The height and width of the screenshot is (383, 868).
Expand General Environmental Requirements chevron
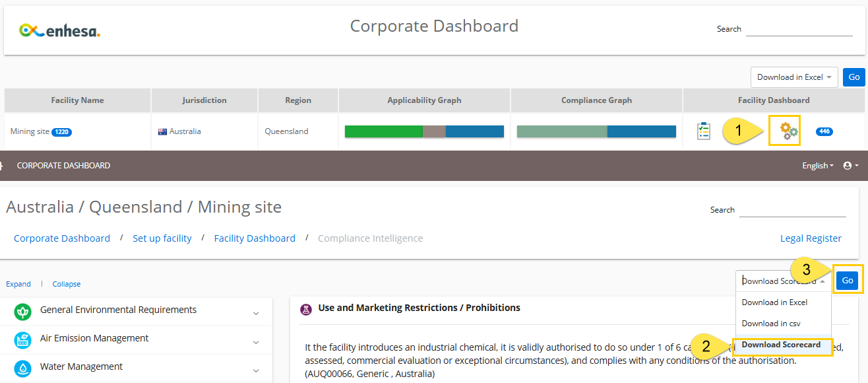256,314
